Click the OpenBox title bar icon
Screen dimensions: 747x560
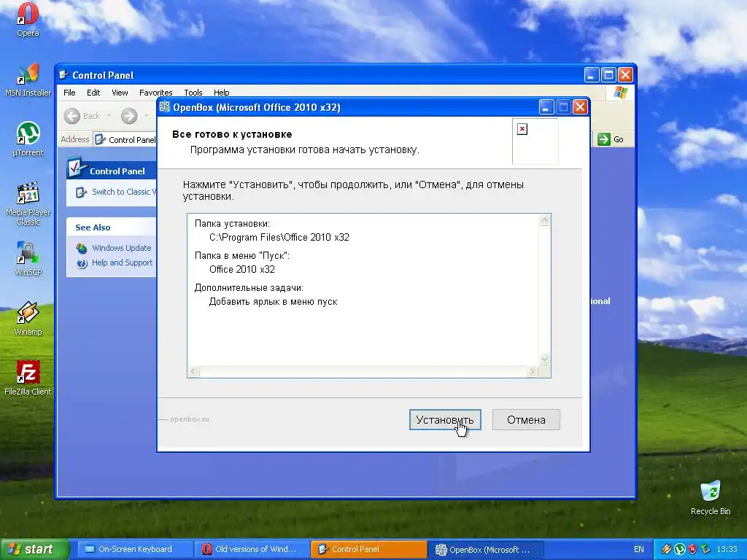click(164, 107)
